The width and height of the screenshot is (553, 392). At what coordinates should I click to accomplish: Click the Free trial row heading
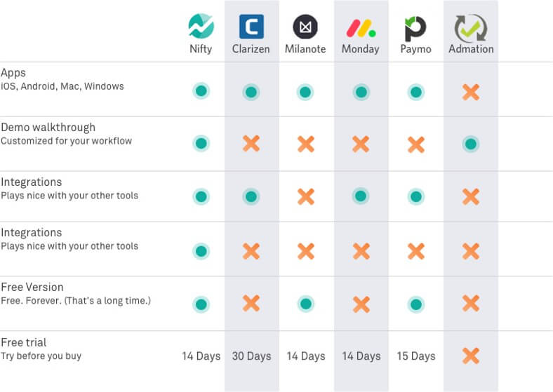click(x=24, y=342)
